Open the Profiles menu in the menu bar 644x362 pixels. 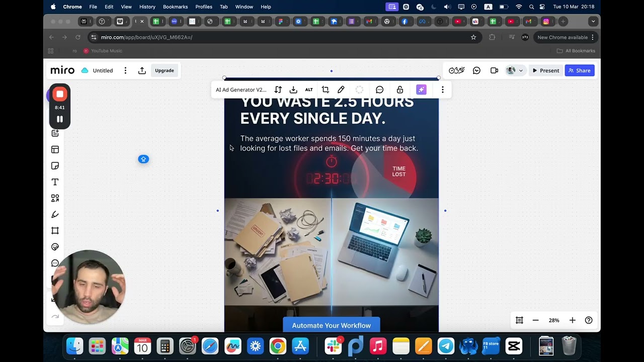pyautogui.click(x=204, y=7)
